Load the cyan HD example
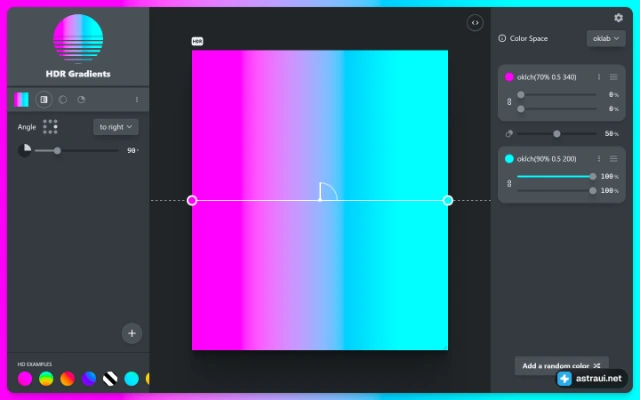 coord(131,379)
